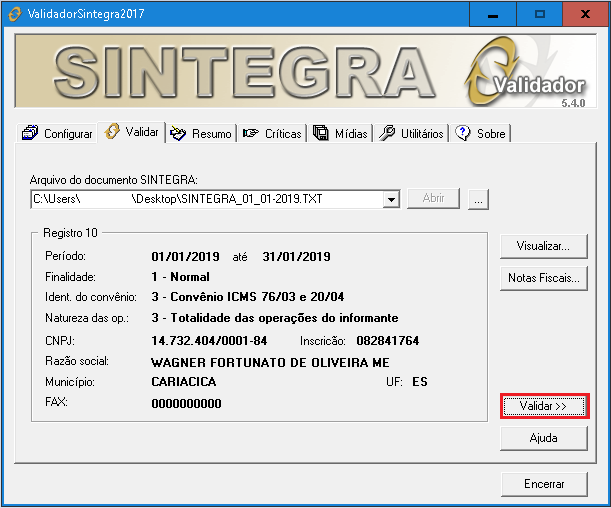Click the Finalidade value 1 - Normal

click(x=180, y=277)
